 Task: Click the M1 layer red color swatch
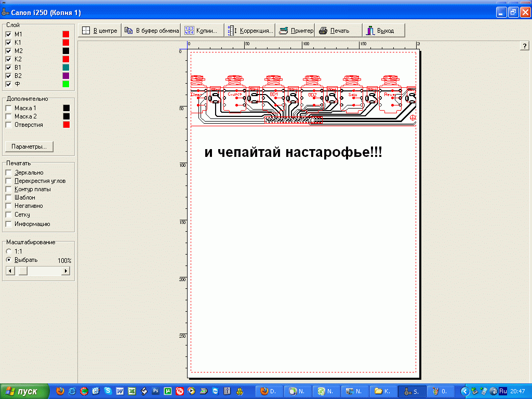(66, 34)
